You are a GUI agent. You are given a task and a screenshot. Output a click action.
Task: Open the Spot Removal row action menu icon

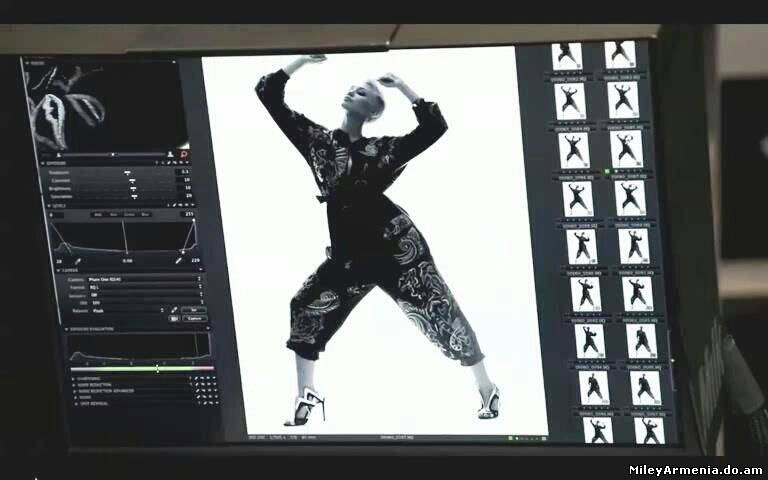[x=217, y=403]
